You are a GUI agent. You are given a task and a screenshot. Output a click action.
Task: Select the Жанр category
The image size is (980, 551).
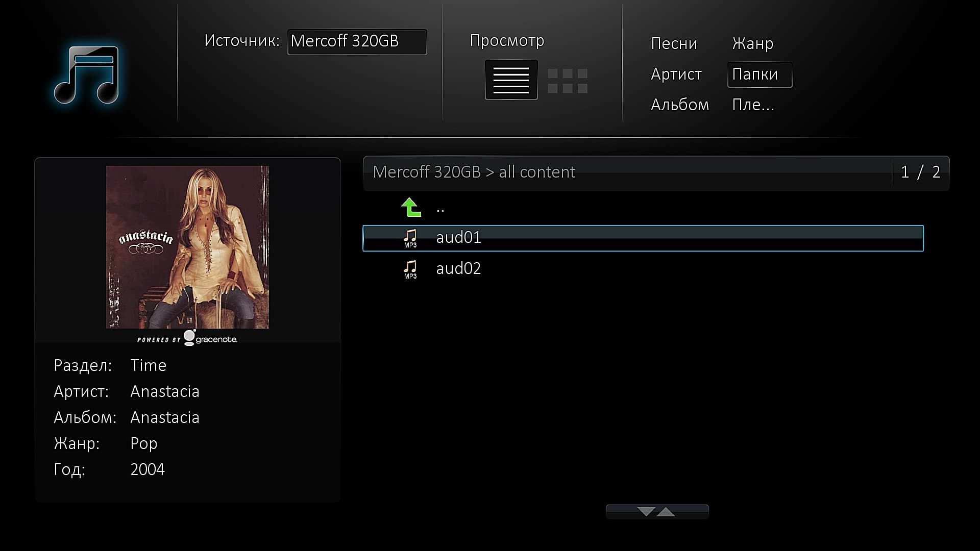click(752, 44)
